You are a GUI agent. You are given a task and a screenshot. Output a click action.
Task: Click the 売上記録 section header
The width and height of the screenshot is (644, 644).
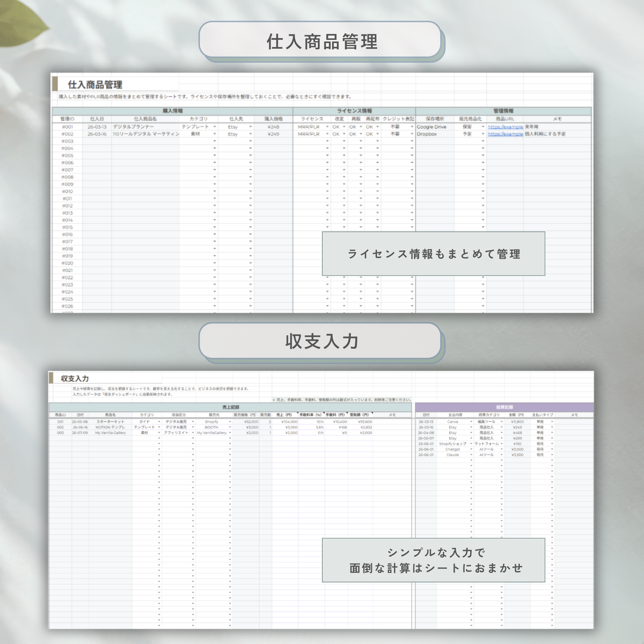click(231, 407)
